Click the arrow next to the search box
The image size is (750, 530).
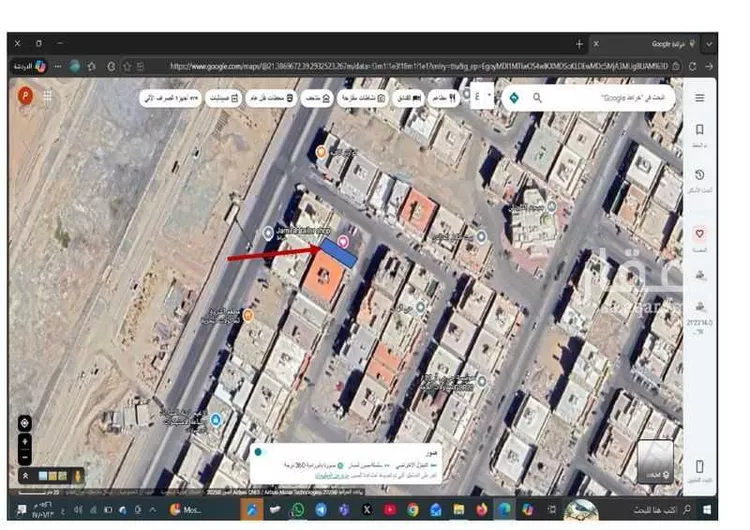click(x=490, y=98)
